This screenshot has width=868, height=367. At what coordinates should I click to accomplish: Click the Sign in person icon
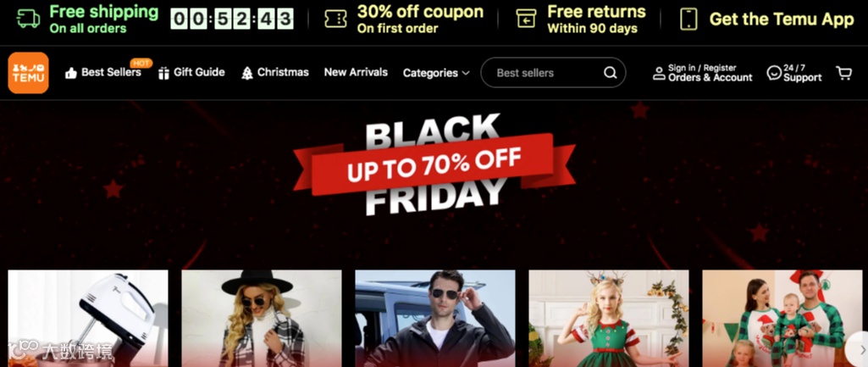pyautogui.click(x=659, y=73)
